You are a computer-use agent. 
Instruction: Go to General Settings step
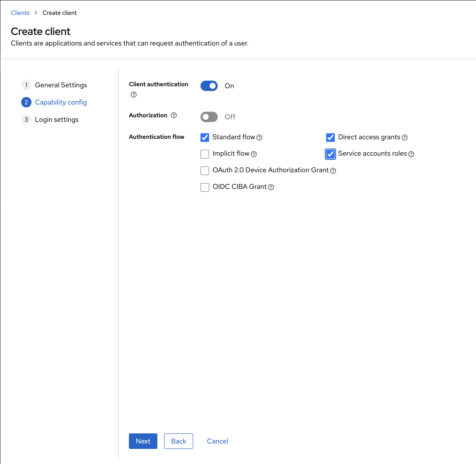[x=61, y=85]
